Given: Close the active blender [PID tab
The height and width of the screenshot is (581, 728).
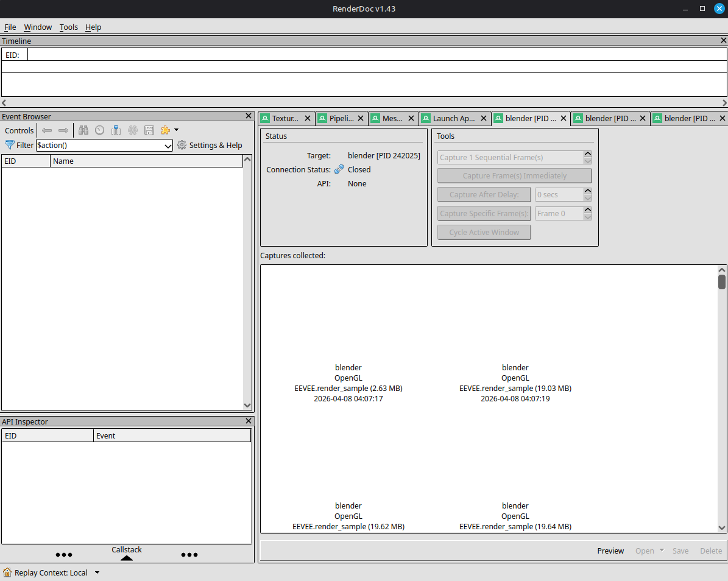Looking at the screenshot, I should coord(563,118).
